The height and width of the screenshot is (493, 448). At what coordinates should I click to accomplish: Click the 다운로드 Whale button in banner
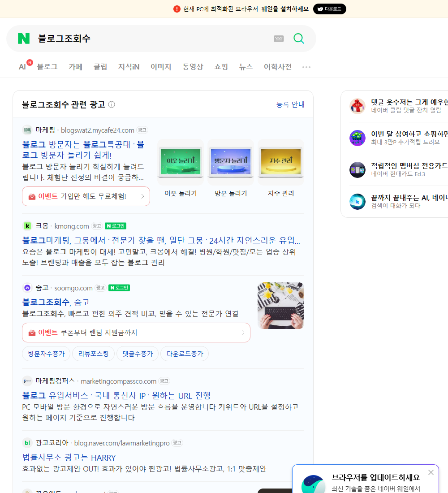(329, 9)
